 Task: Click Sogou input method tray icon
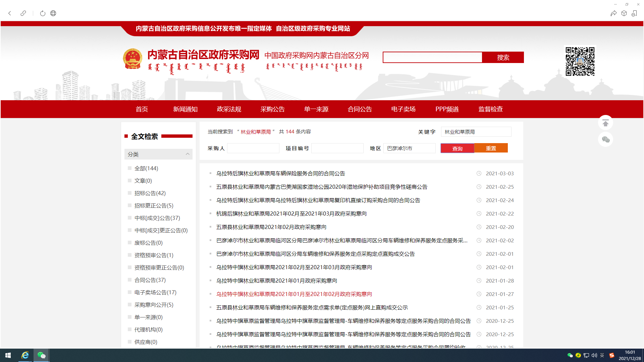(611, 355)
